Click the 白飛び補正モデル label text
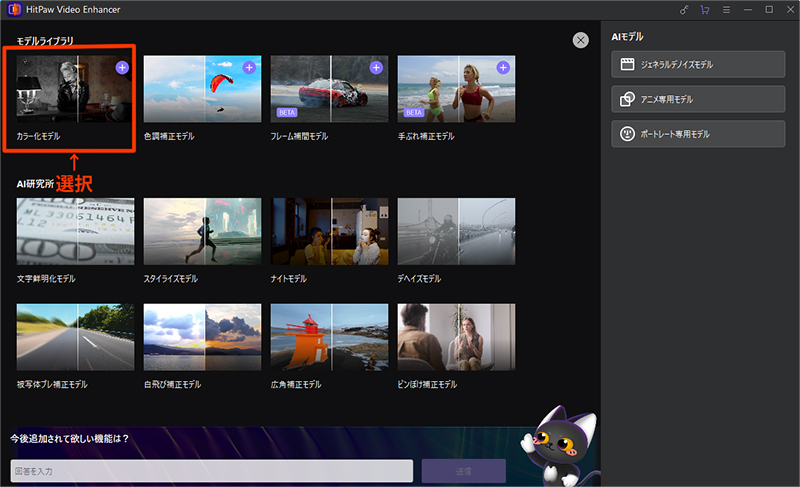The image size is (800, 487). pos(172,385)
